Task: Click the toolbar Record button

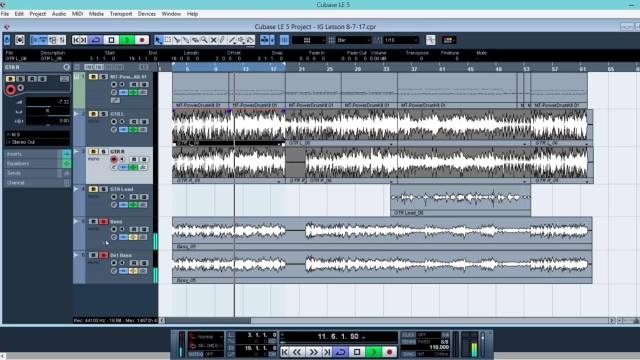Action: coord(142,40)
